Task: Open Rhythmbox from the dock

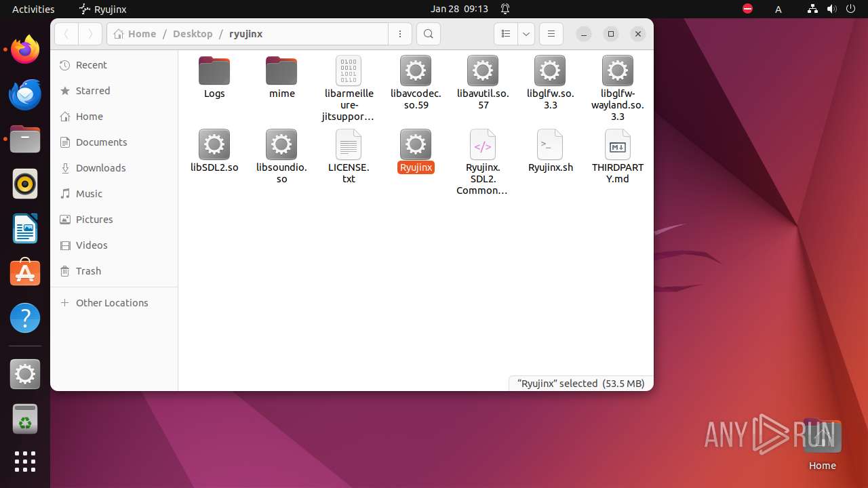Action: [25, 184]
